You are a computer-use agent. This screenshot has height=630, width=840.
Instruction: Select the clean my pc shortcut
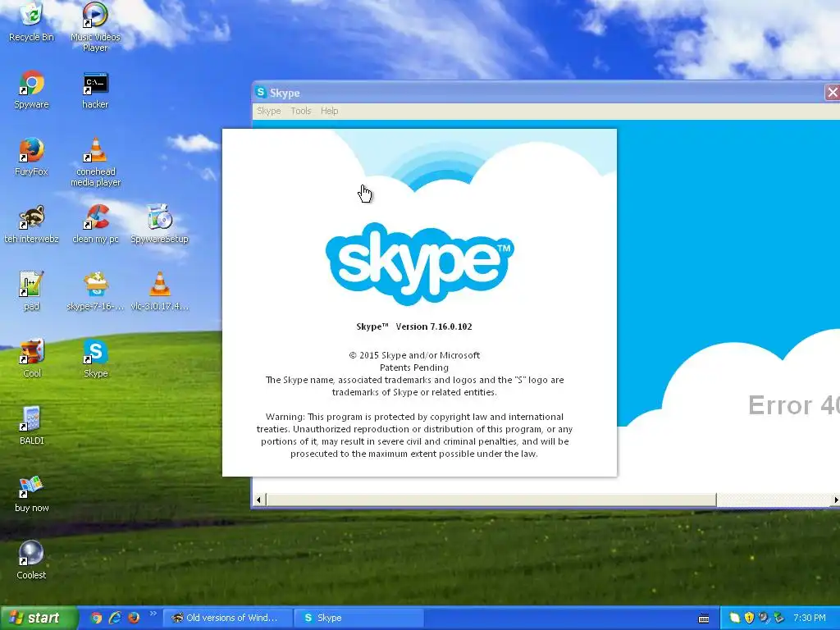pos(95,223)
